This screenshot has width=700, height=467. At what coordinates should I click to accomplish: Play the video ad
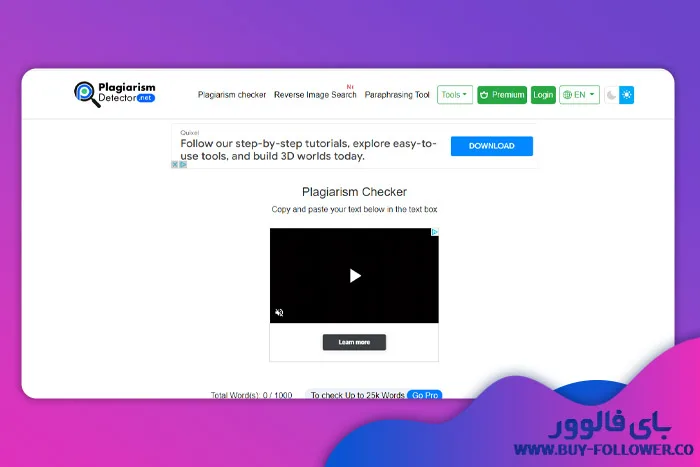coord(355,275)
